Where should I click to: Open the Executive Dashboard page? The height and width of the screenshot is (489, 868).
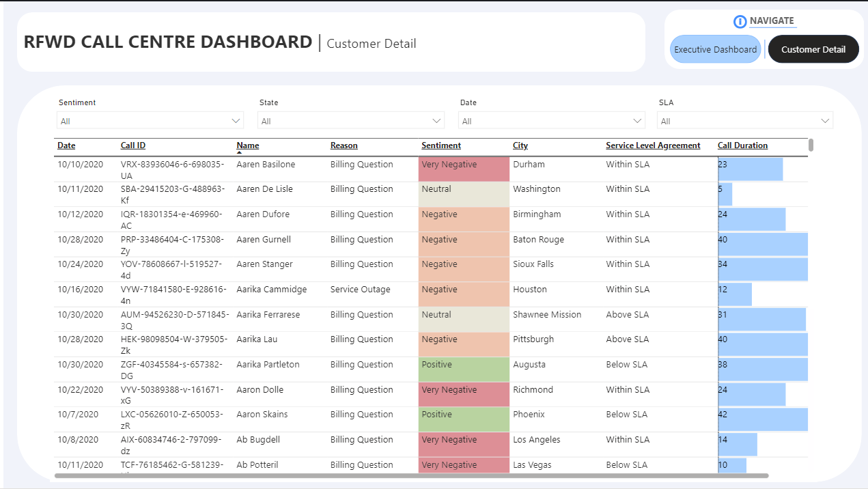coord(715,49)
